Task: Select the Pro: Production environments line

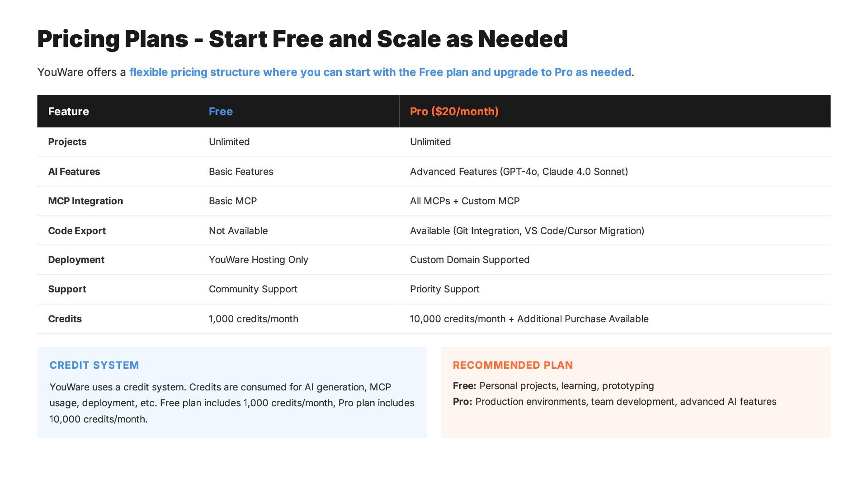Action: pyautogui.click(x=614, y=402)
